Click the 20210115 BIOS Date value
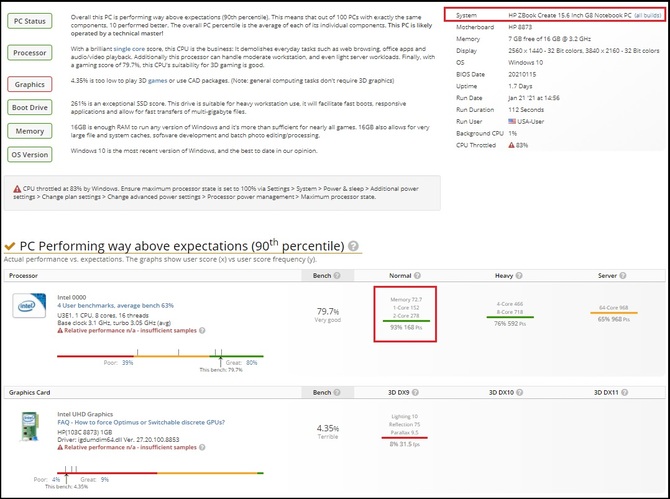The width and height of the screenshot is (670, 499). pos(522,74)
